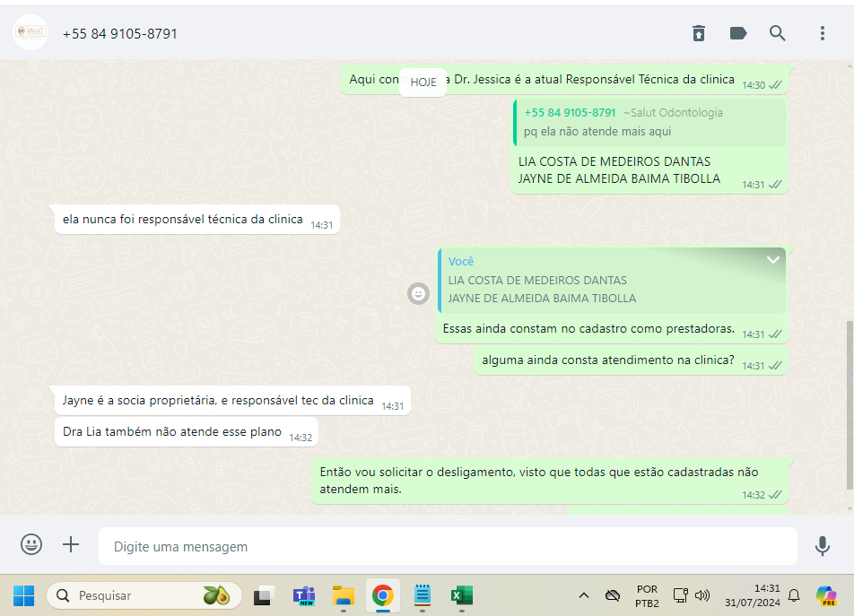Change the POR PTB2 keyboard language
Viewport: 854px width, 616px height.
(x=647, y=596)
